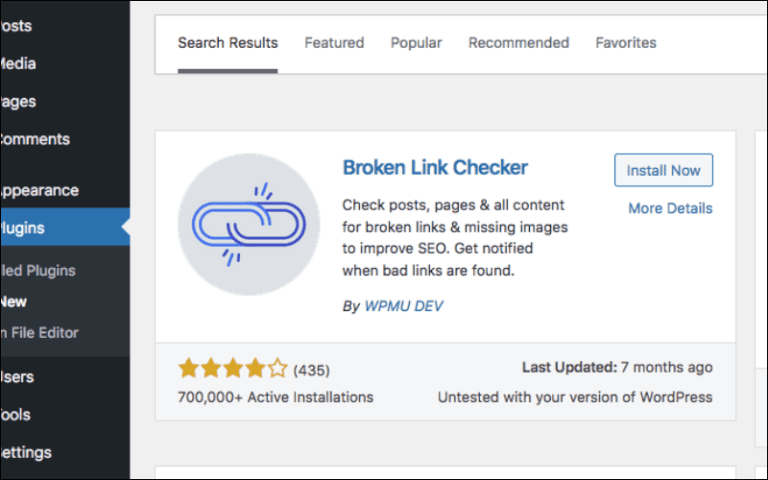Select the Plugins sidebar menu
Screen dimensions: 768x480
click(x=24, y=228)
